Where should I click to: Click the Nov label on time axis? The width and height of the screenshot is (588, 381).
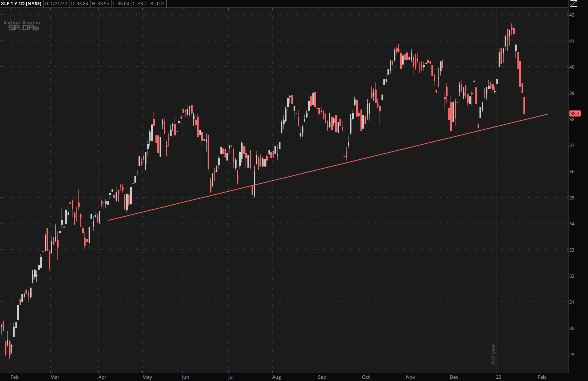point(411,377)
